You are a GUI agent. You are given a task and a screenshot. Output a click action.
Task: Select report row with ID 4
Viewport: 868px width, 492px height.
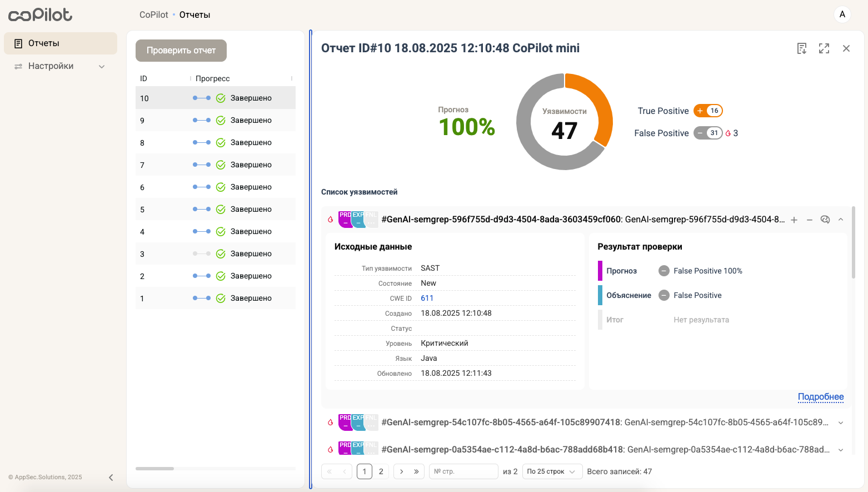click(x=216, y=231)
